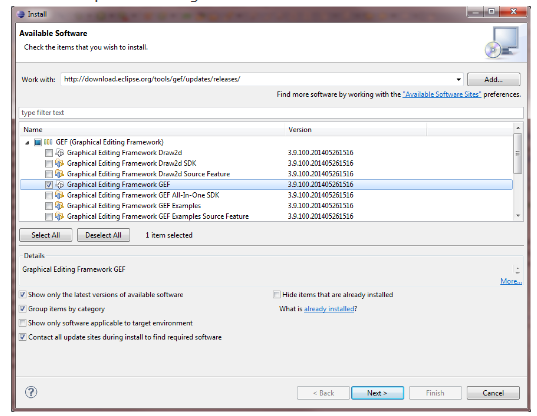Click the GEF category icon

(x=48, y=142)
